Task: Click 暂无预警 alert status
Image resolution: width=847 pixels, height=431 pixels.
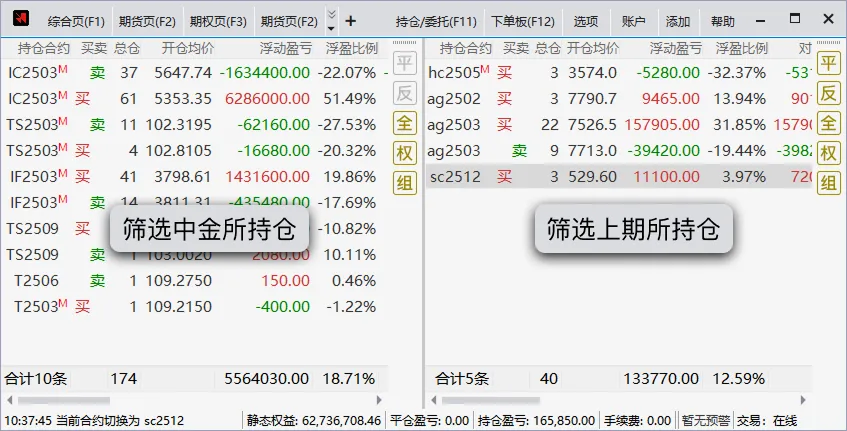Action: [705, 420]
